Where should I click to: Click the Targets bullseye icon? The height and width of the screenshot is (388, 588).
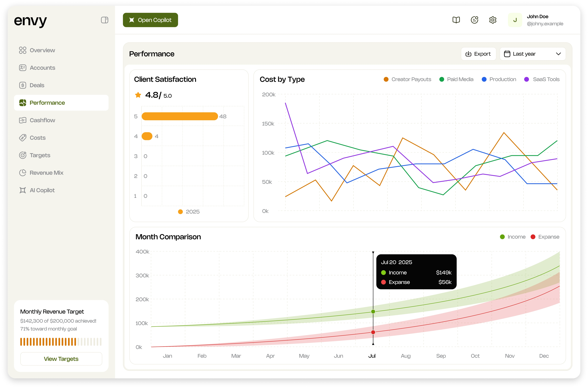click(x=23, y=155)
